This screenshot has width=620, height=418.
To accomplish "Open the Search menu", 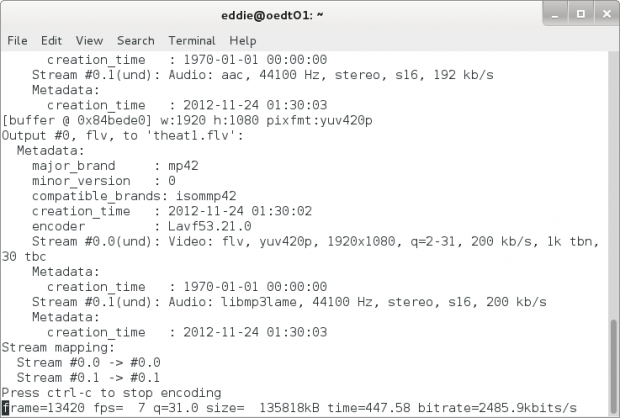I will pos(135,41).
